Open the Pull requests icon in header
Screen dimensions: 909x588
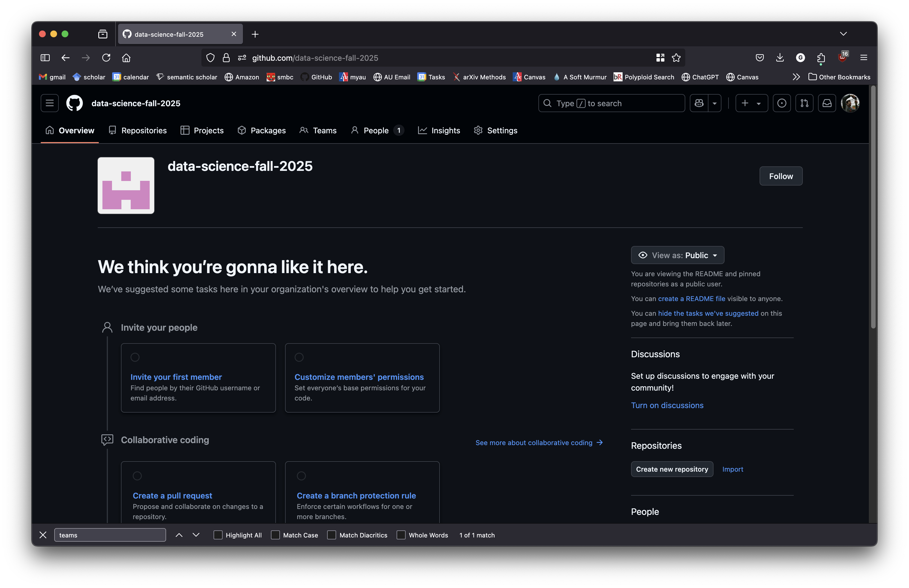804,103
